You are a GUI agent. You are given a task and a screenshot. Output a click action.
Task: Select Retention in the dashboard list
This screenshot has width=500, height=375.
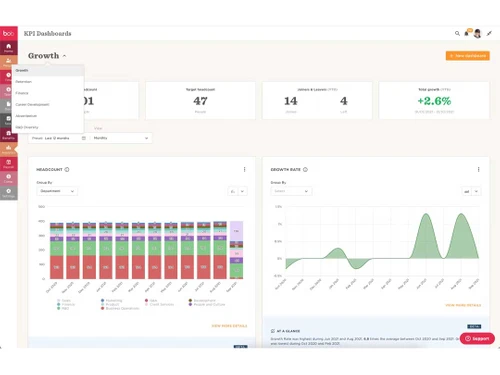[x=48, y=82]
